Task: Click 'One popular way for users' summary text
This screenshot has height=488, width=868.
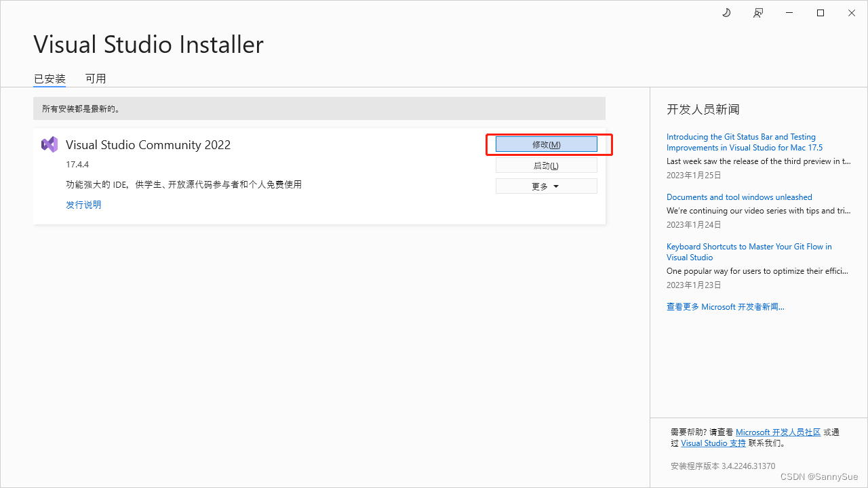Action: click(757, 271)
